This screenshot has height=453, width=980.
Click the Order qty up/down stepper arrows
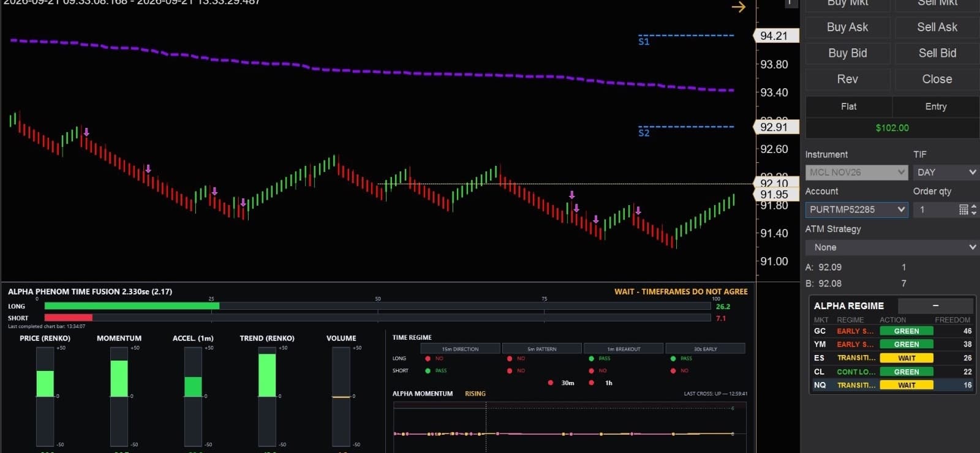pyautogui.click(x=974, y=209)
